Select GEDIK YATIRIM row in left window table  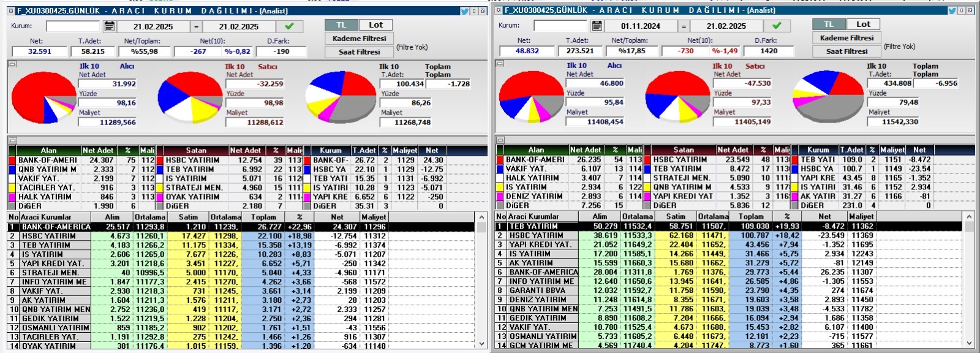(241, 319)
